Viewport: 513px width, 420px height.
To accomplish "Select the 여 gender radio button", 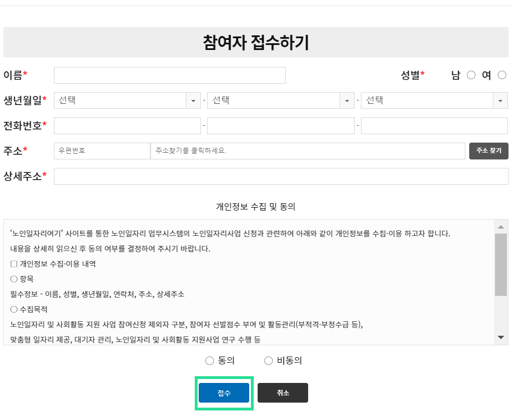I will click(x=502, y=75).
